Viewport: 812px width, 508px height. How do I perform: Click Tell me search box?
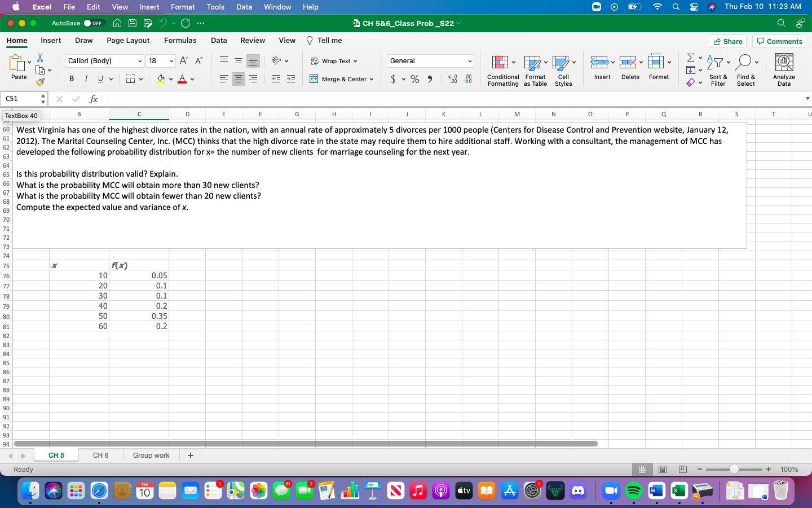click(324, 40)
